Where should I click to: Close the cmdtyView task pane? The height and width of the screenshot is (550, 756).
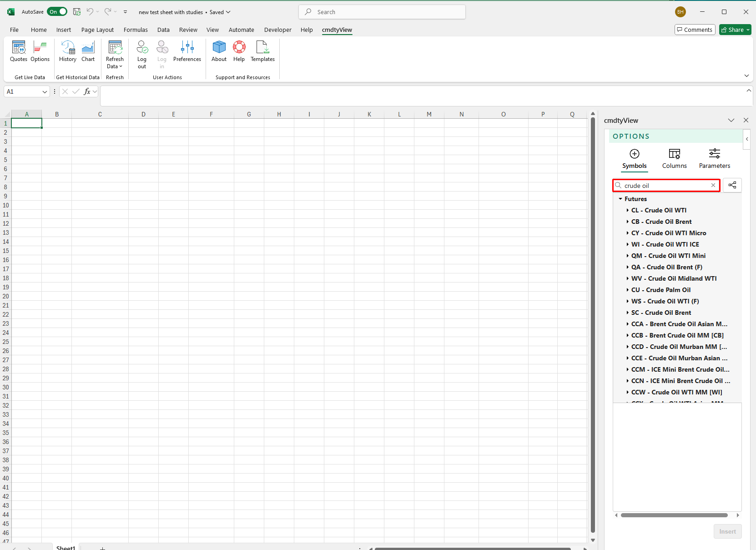(746, 120)
